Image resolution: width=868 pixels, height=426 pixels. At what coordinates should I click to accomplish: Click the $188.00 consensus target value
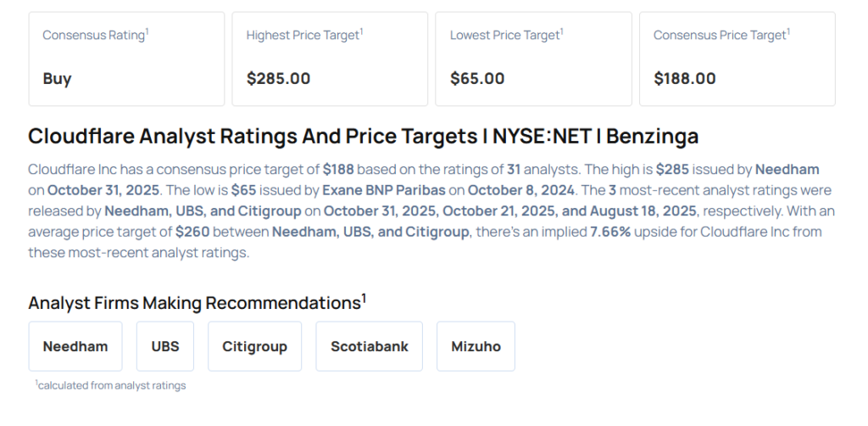(685, 79)
